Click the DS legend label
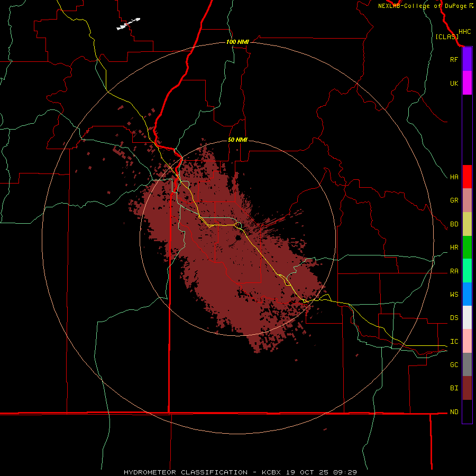This screenshot has height=476, width=476. (454, 318)
